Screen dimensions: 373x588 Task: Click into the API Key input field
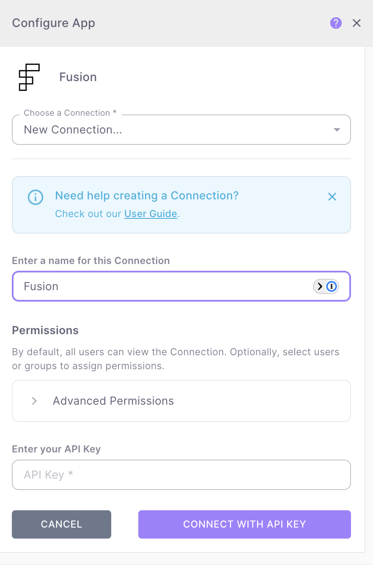181,475
